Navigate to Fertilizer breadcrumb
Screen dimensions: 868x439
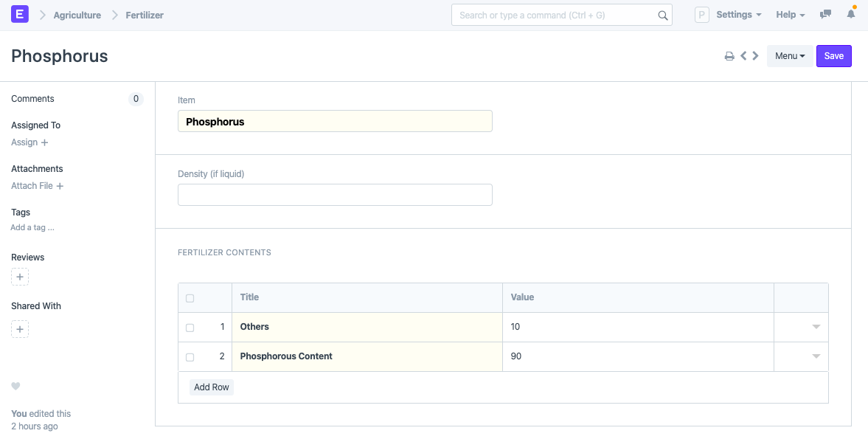[x=145, y=15]
